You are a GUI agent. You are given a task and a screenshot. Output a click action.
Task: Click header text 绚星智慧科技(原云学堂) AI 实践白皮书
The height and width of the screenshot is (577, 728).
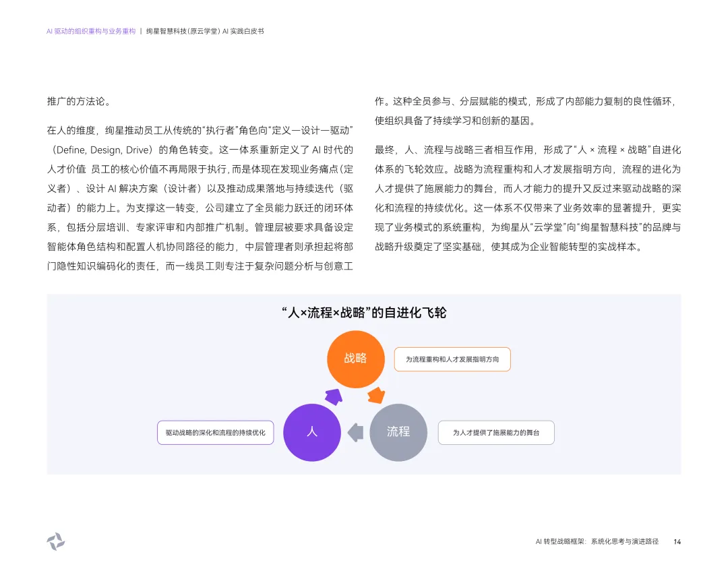[x=205, y=31]
